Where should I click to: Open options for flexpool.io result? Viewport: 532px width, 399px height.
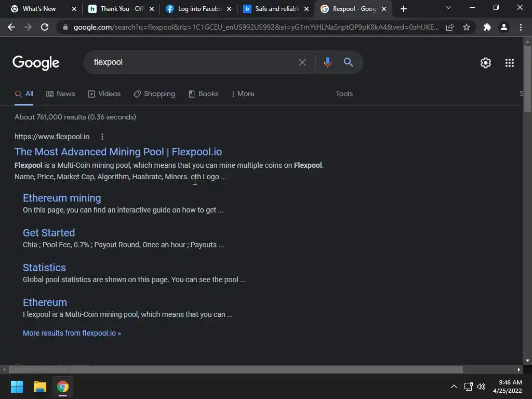pos(102,137)
